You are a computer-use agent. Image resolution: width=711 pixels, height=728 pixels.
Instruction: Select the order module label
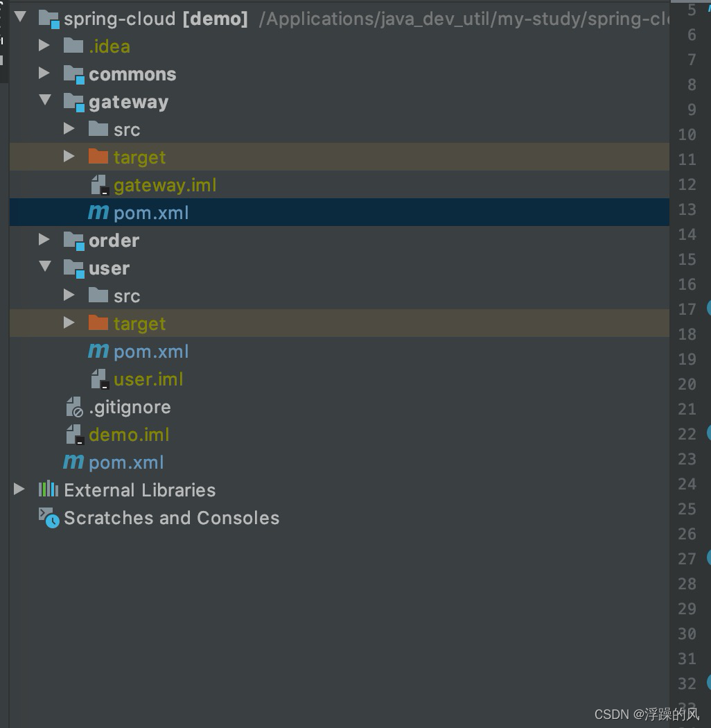[x=114, y=241]
